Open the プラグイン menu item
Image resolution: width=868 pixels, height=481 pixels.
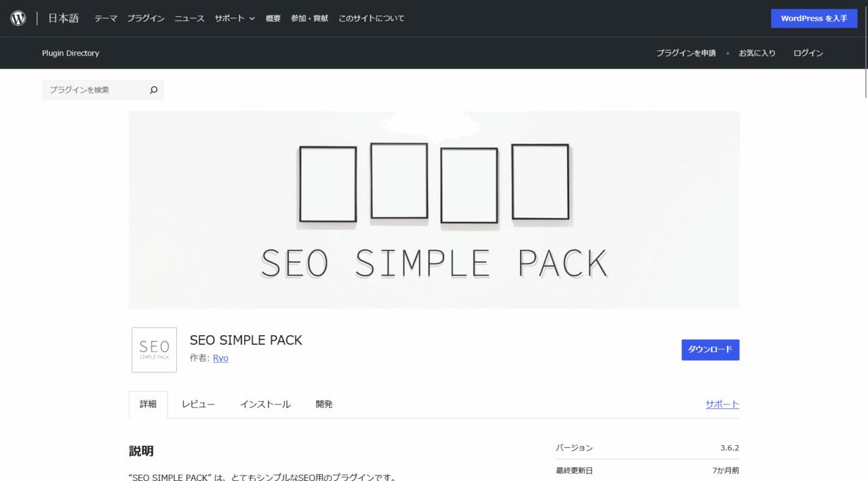coord(146,18)
